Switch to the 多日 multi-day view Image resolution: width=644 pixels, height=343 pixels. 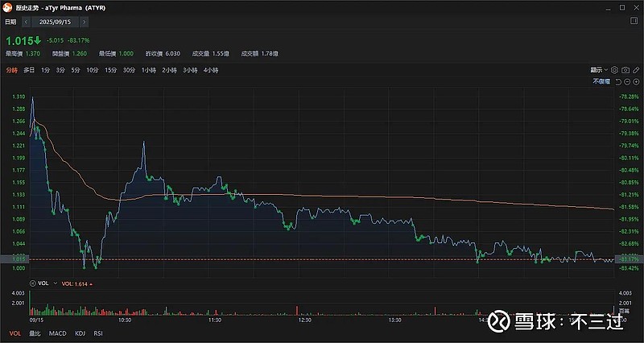tap(29, 70)
